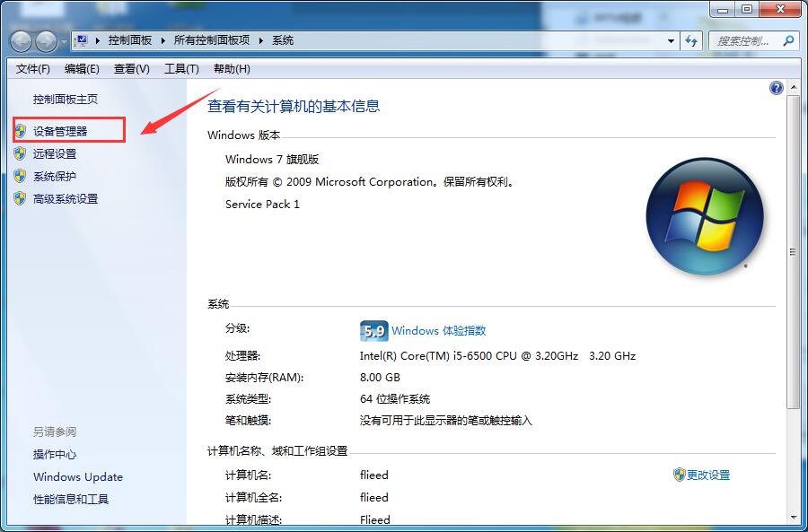This screenshot has height=532, width=808.
Task: Expand the arrow after 所有控制面板项 breadcrumb
Action: [x=260, y=40]
